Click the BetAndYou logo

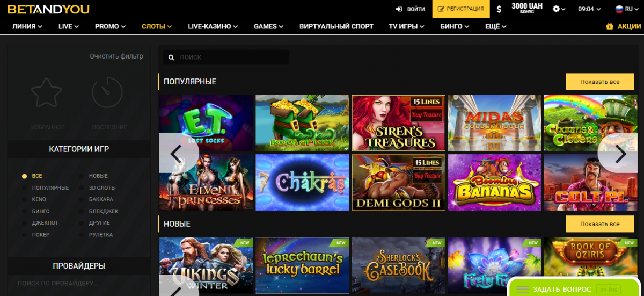pos(48,9)
